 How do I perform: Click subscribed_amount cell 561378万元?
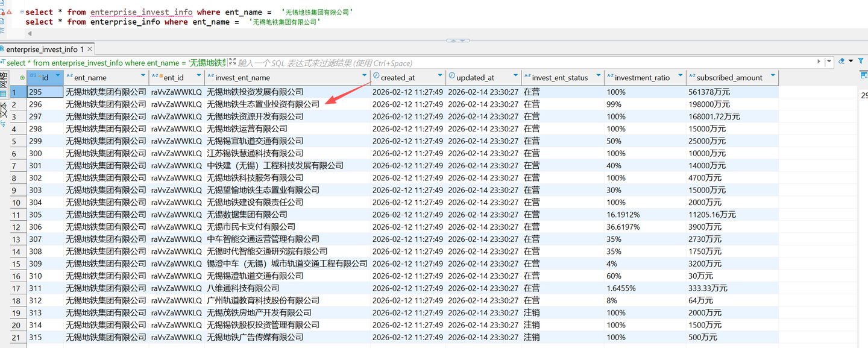[x=732, y=92]
